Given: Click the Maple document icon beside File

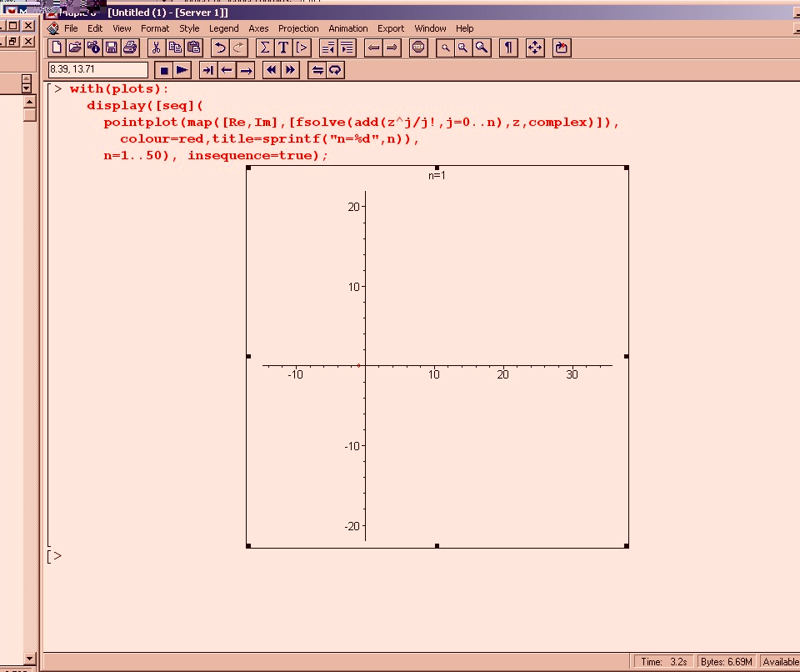Looking at the screenshot, I should click(52, 28).
